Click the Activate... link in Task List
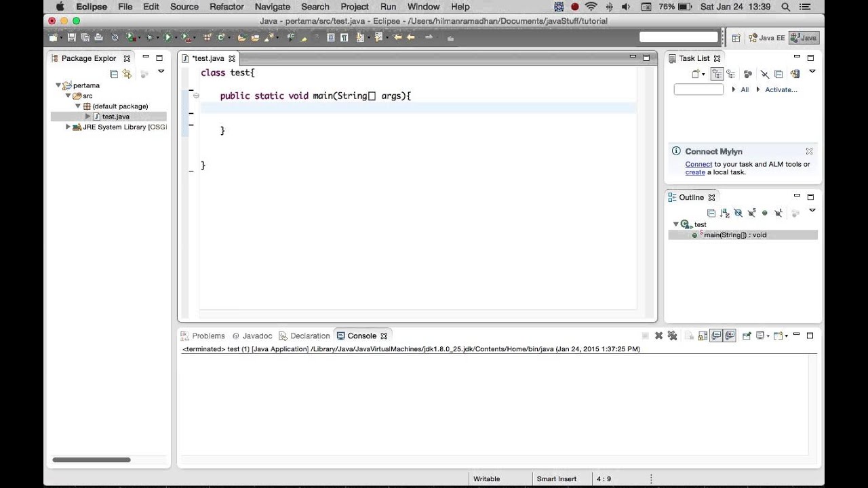The width and height of the screenshot is (868, 488). tap(781, 89)
